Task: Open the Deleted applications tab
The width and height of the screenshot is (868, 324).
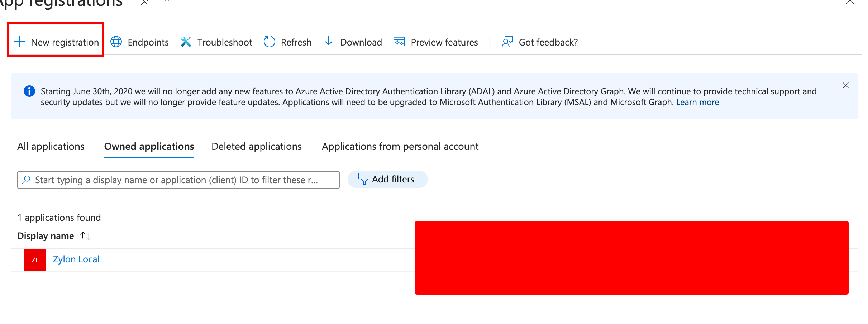Action: point(257,146)
